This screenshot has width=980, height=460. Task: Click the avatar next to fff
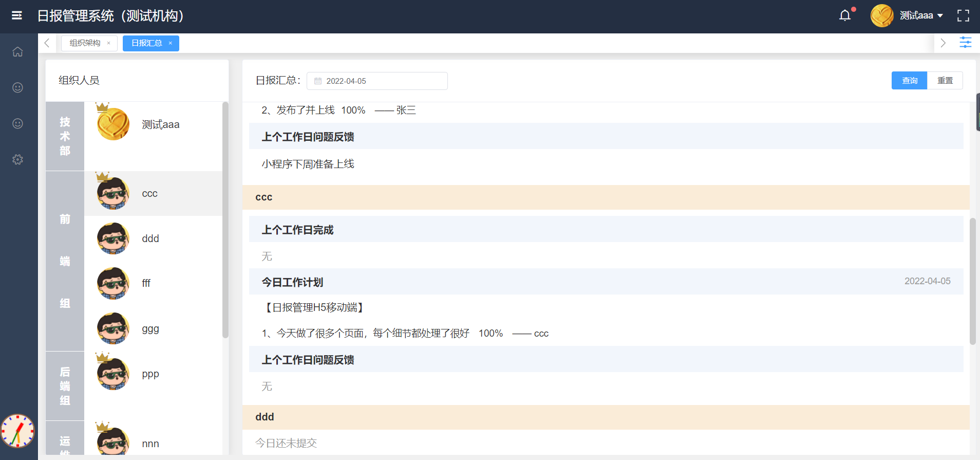pos(113,283)
